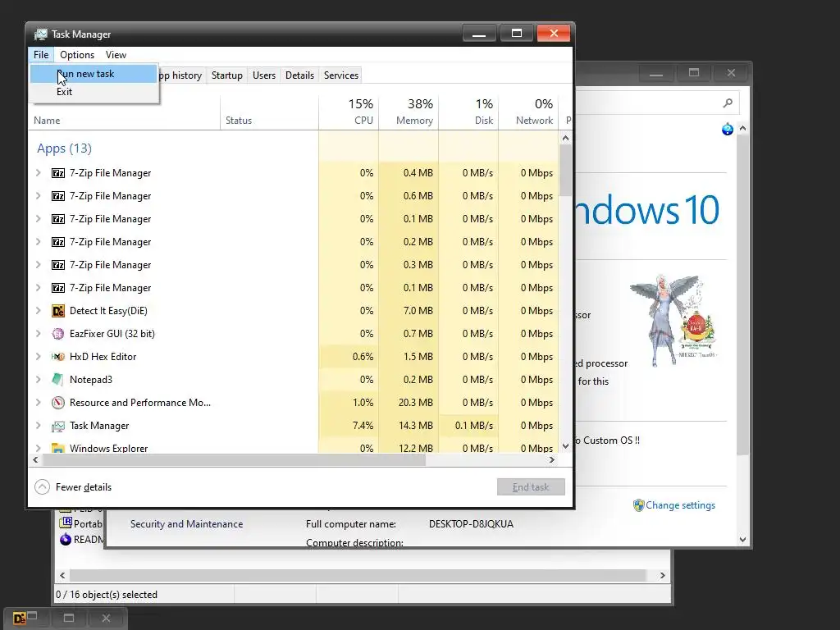Click the 7.4% CPU cell of Task Manager
The image size is (840, 630).
(x=349, y=426)
